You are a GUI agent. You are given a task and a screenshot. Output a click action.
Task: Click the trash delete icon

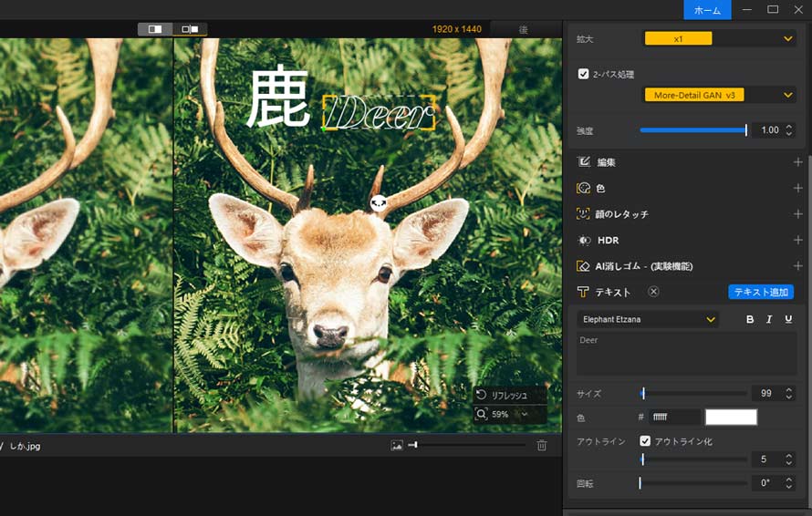tap(542, 445)
